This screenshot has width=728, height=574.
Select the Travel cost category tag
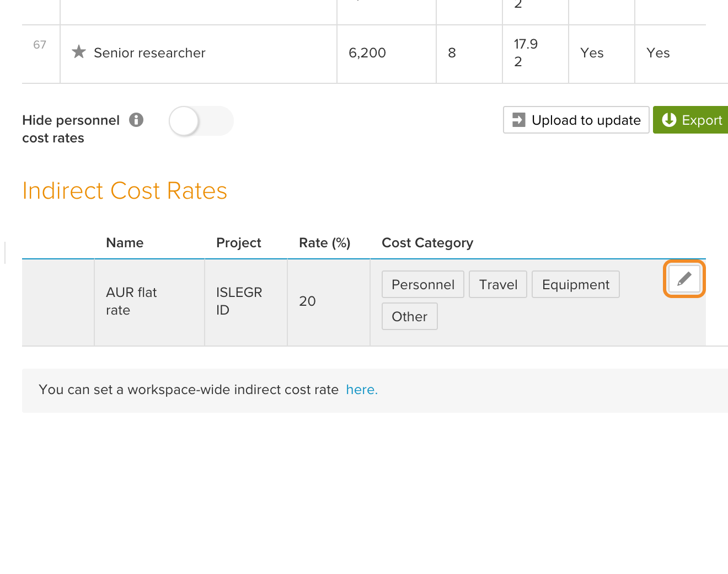click(x=498, y=284)
